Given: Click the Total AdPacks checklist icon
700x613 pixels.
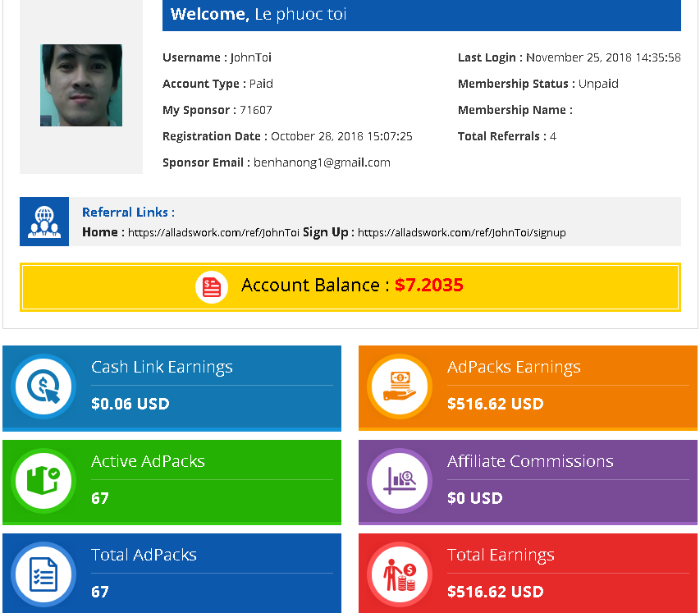Looking at the screenshot, I should pyautogui.click(x=43, y=574).
